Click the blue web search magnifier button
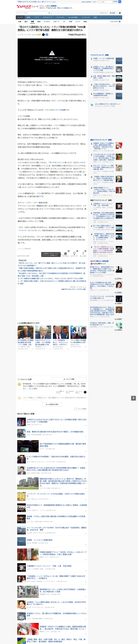Viewport: 138px width, 644px height. (x=120, y=2)
